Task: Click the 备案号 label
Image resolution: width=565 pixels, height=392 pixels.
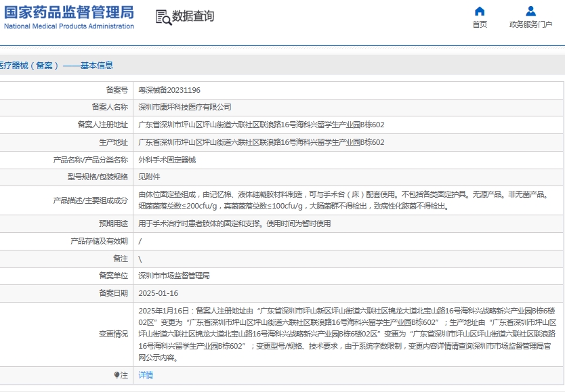Action: click(117, 90)
